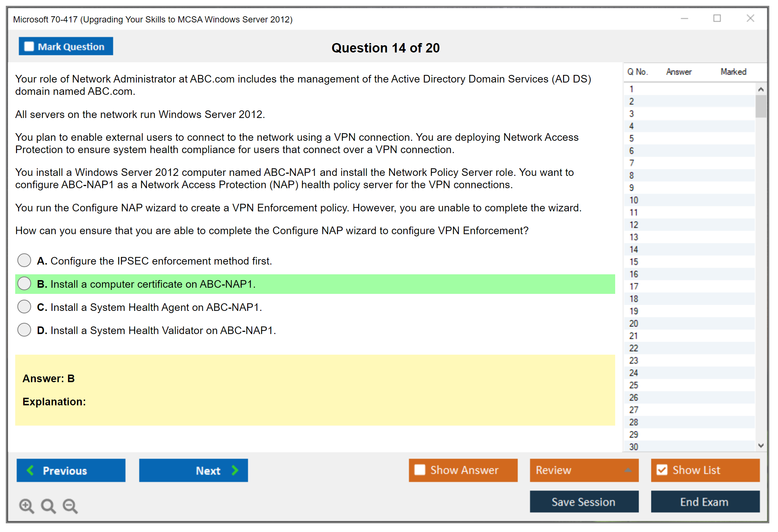Toggle the Mark Question checkbox
778x532 pixels.
pyautogui.click(x=29, y=47)
